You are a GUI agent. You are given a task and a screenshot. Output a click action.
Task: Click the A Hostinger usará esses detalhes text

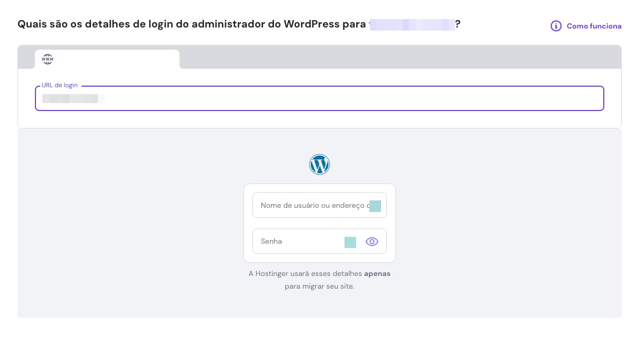305,274
